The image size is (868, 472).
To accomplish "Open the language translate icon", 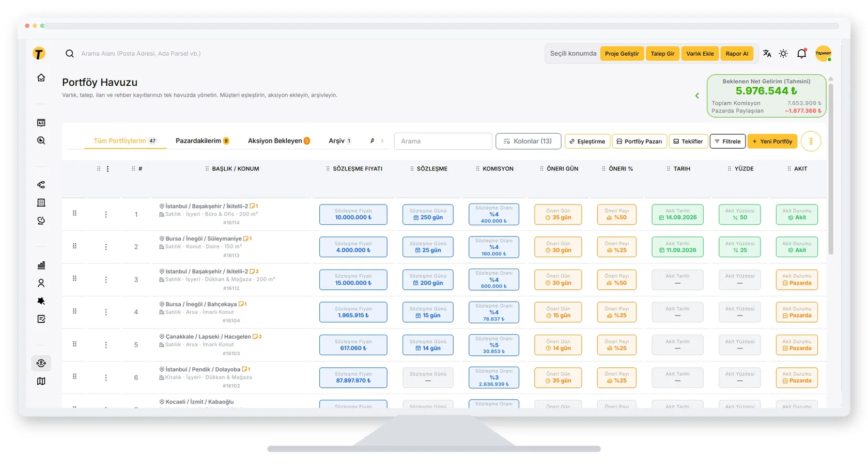I will [767, 54].
